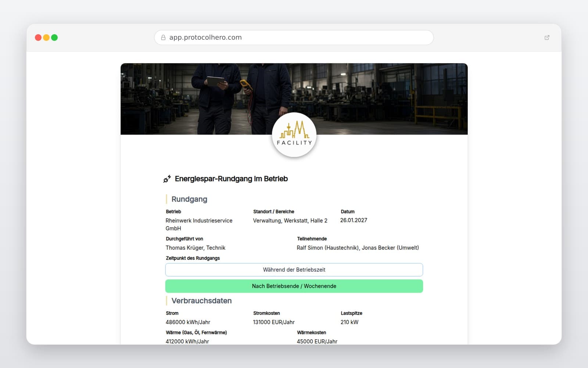Click the external link icon in browser bar
588x368 pixels.
[x=547, y=38]
